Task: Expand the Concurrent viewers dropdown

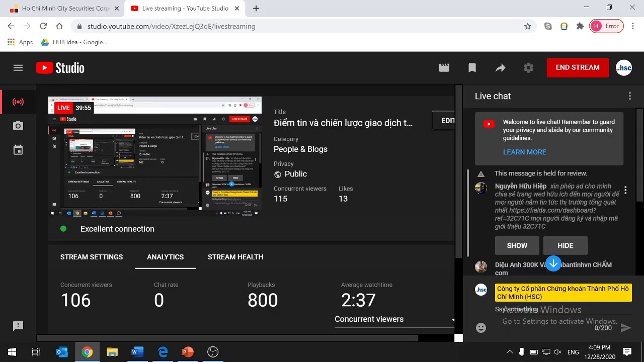Action: [x=394, y=319]
